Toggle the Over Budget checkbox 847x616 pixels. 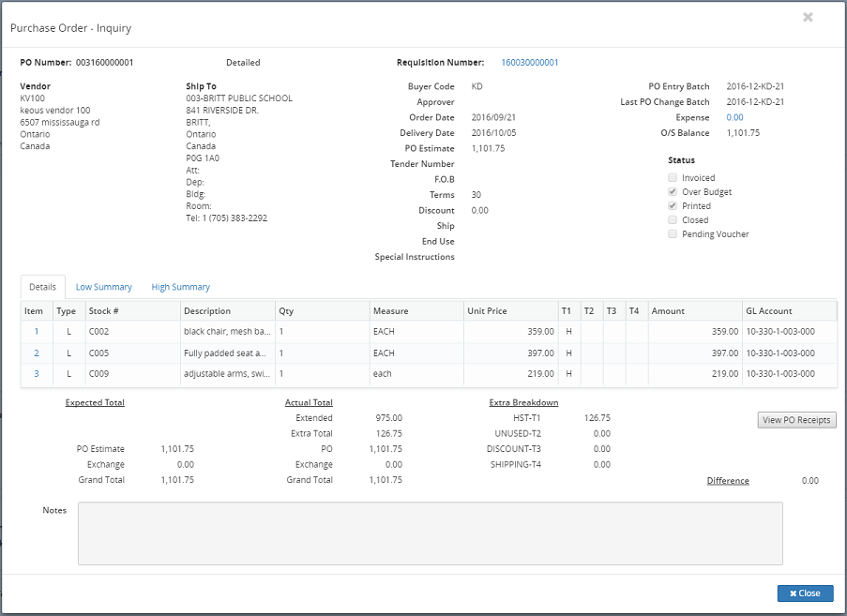673,192
